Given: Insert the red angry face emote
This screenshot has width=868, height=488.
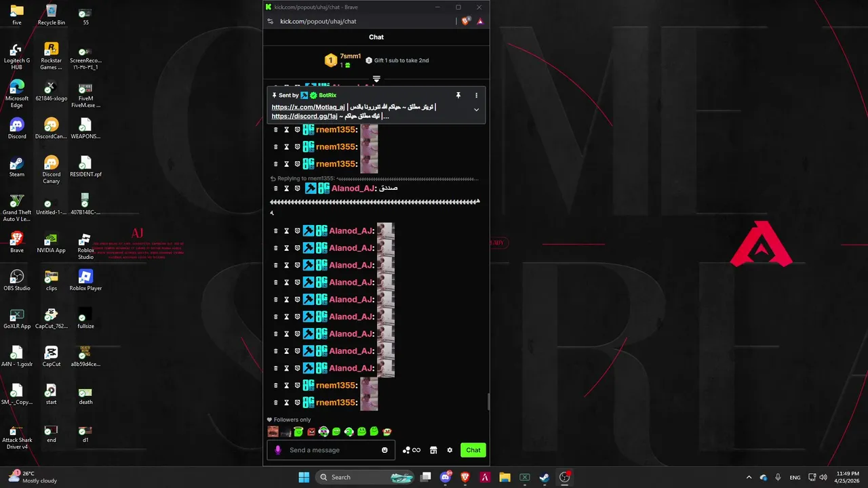Looking at the screenshot, I should (311, 432).
